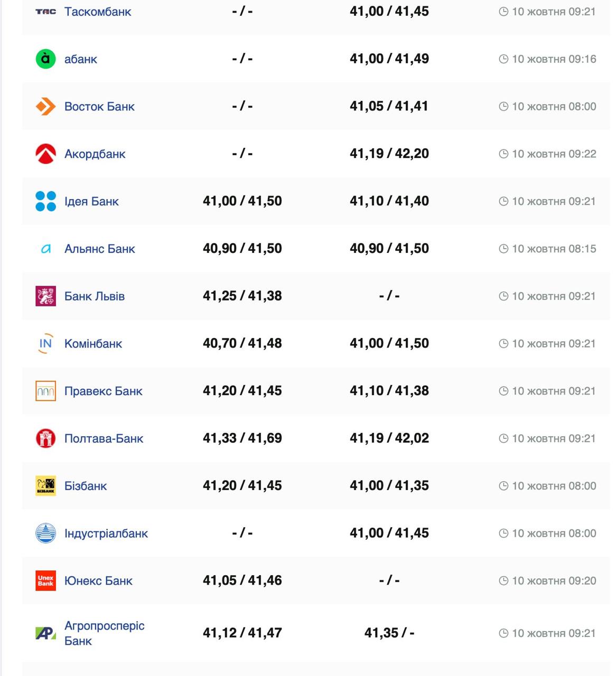Open the Таскомбанк bank link
The width and height of the screenshot is (616, 676).
point(98,12)
